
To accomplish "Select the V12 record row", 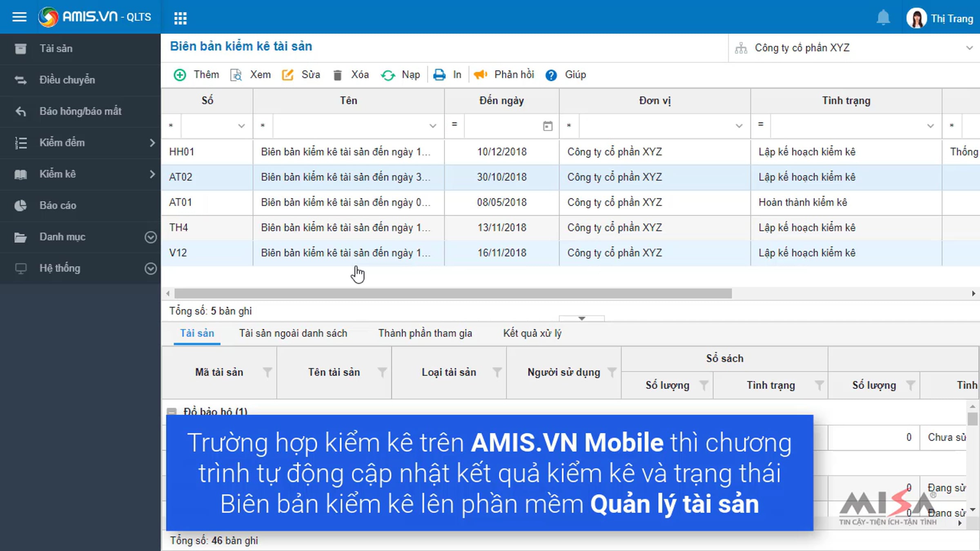I will click(x=570, y=253).
